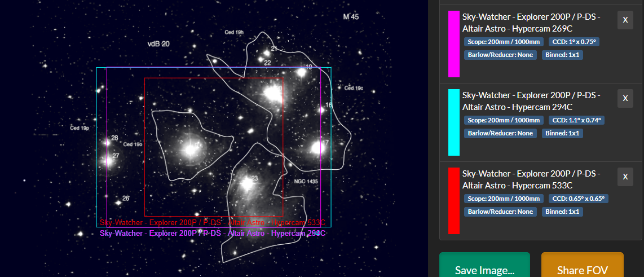
Task: Click Barlow/Reducer: None in Hypercam 269C entry
Action: pyautogui.click(x=500, y=55)
